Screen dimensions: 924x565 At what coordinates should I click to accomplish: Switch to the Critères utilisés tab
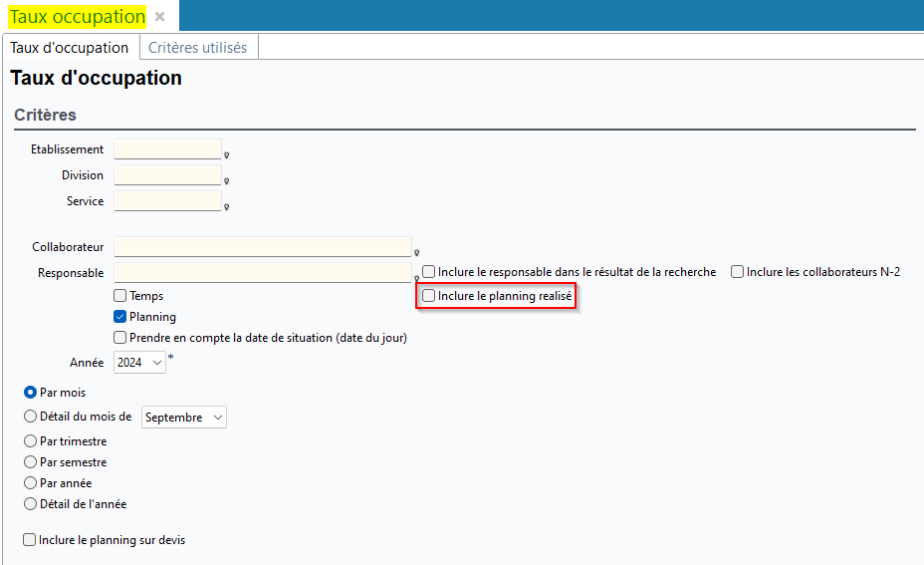coord(198,48)
